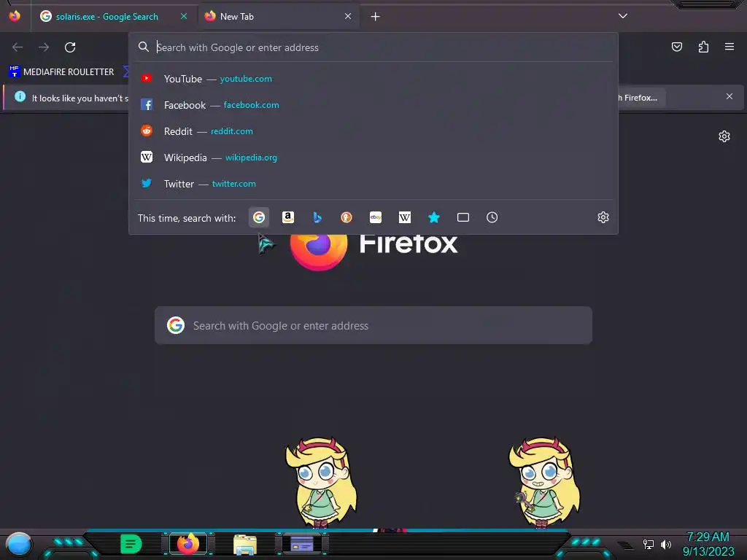The image size is (747, 560).
Task: Switch to solaris.exe Google Search tab
Action: pyautogui.click(x=114, y=17)
